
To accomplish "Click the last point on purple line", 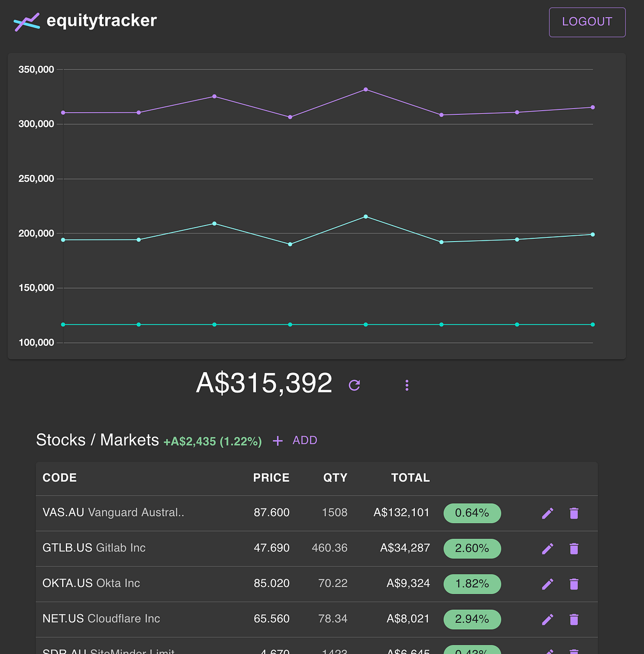I will pos(592,107).
